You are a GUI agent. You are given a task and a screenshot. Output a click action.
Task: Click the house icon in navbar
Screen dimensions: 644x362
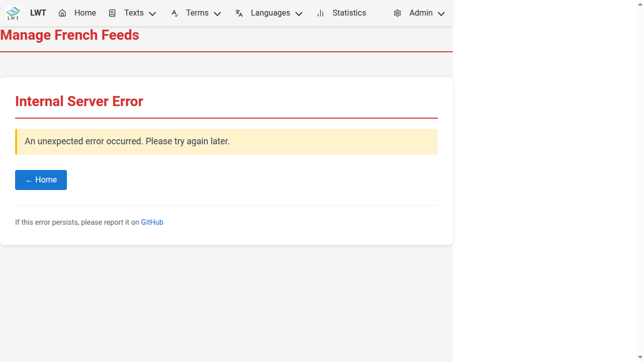(x=62, y=14)
